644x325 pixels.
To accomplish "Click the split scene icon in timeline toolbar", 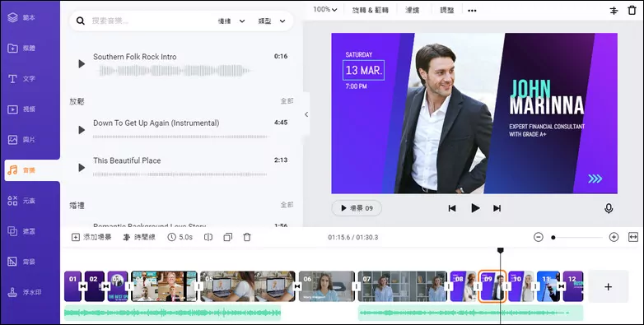I will coord(208,237).
